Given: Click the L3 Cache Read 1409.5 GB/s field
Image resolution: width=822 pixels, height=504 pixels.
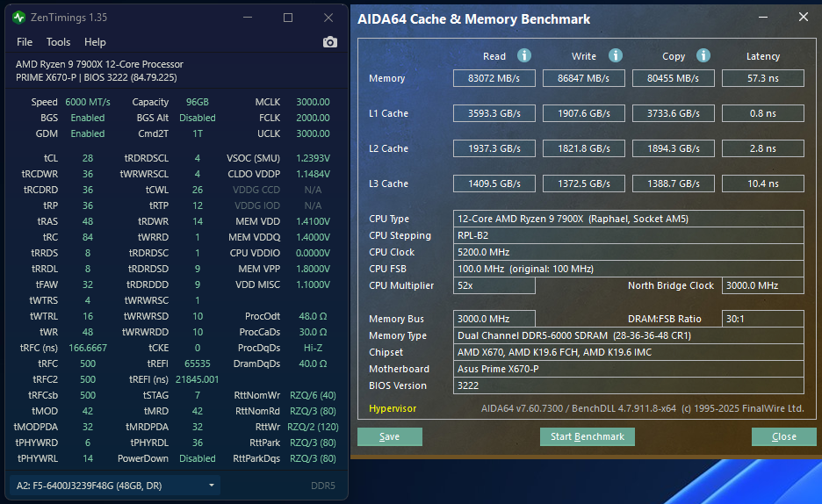Looking at the screenshot, I should coord(494,184).
